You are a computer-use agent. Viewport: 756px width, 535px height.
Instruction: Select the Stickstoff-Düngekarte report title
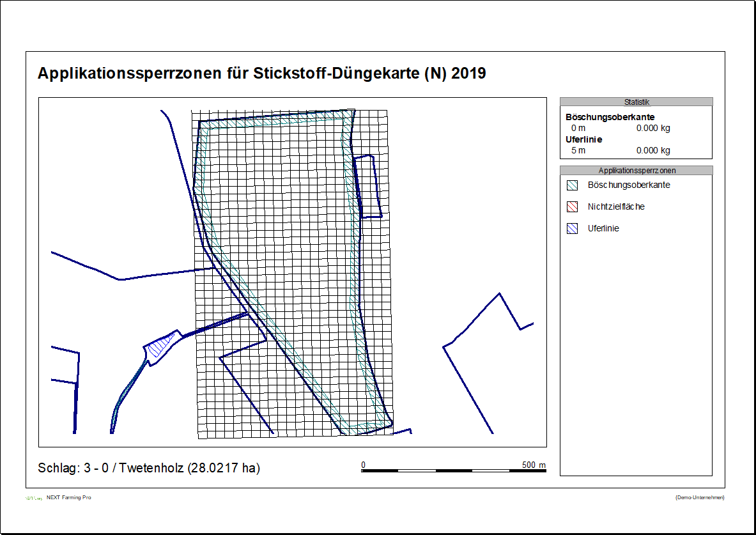(x=261, y=74)
